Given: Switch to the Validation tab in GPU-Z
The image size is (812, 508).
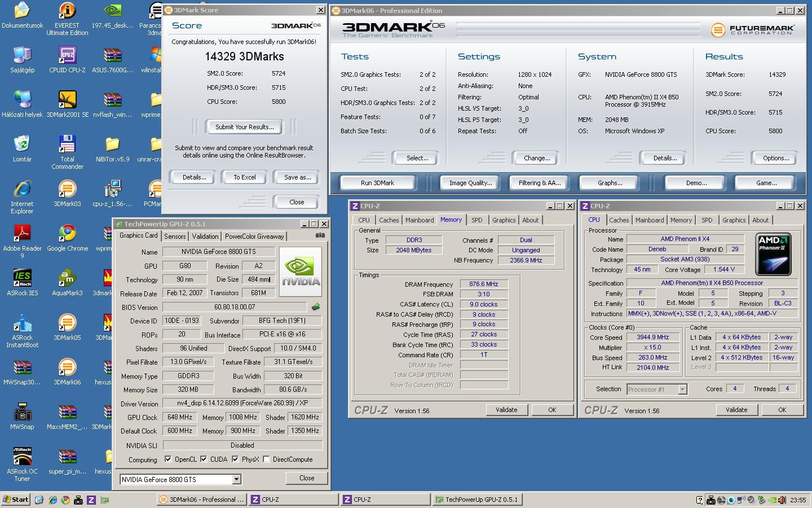Looking at the screenshot, I should click(x=205, y=237).
